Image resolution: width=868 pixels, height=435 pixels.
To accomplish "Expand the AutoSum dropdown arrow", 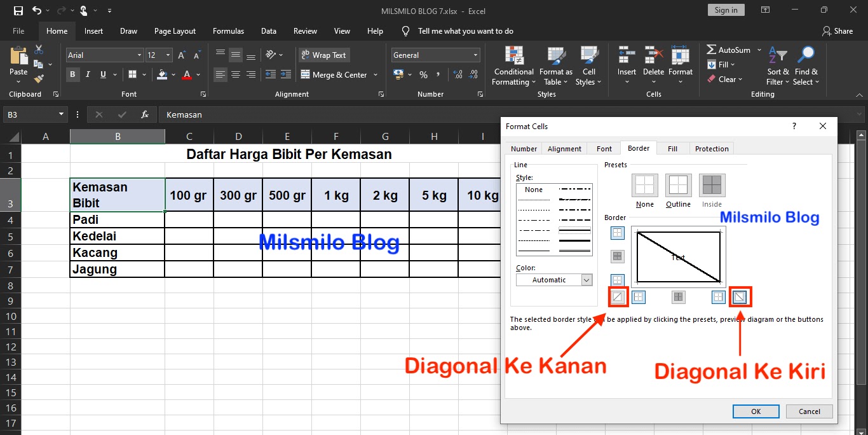I will click(759, 50).
